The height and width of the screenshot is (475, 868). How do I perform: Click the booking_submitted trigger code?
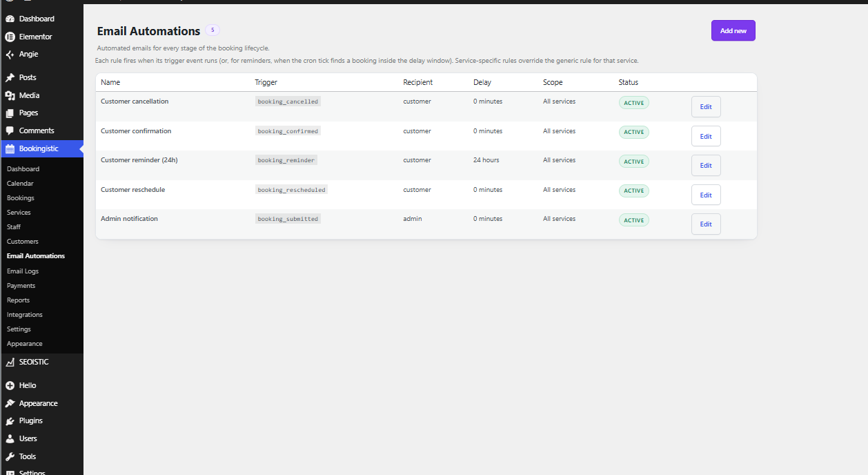288,219
